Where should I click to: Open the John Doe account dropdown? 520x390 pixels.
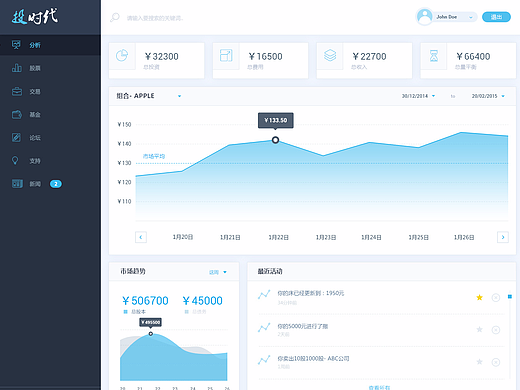471,17
